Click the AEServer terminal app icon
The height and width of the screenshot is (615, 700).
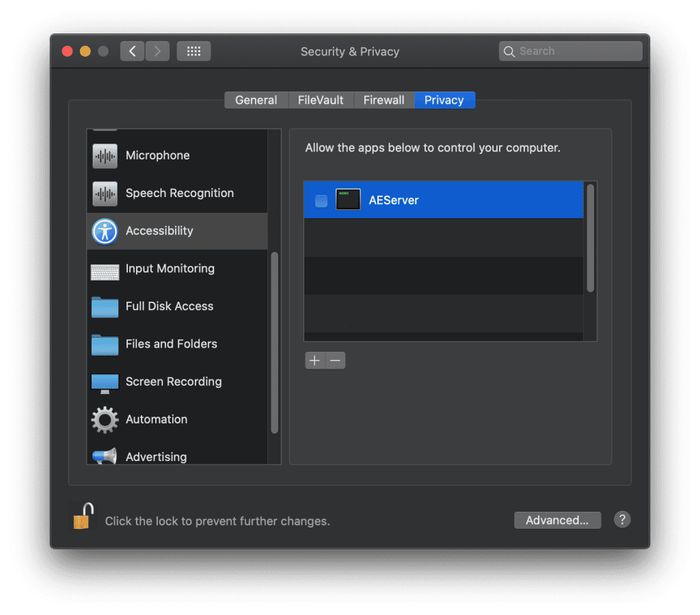pyautogui.click(x=348, y=199)
